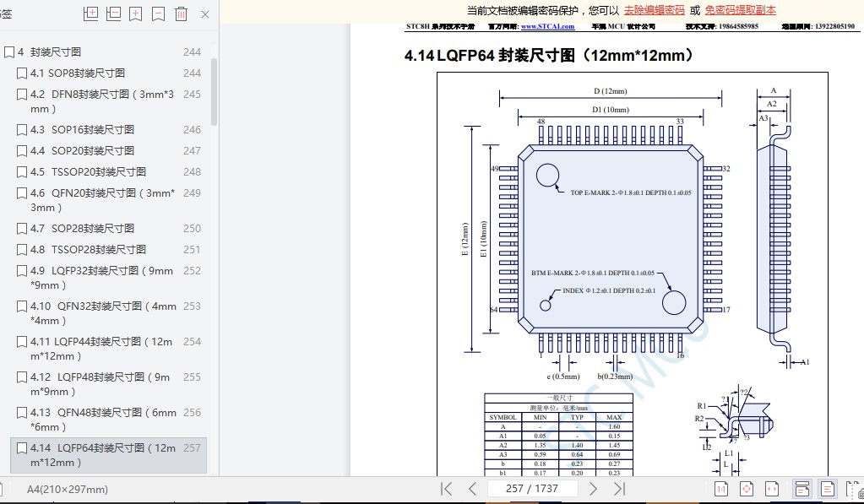
Task: Click paper size A4(210×297mm) in status bar
Action: [x=68, y=489]
